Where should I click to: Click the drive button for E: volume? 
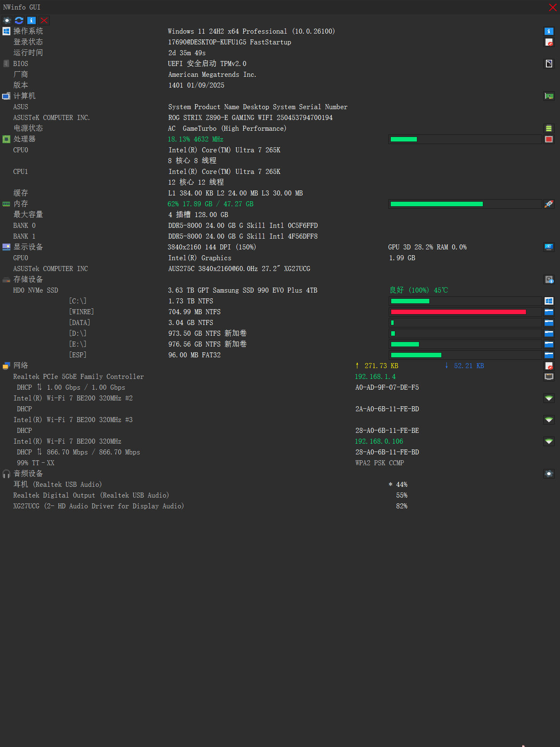pyautogui.click(x=549, y=344)
